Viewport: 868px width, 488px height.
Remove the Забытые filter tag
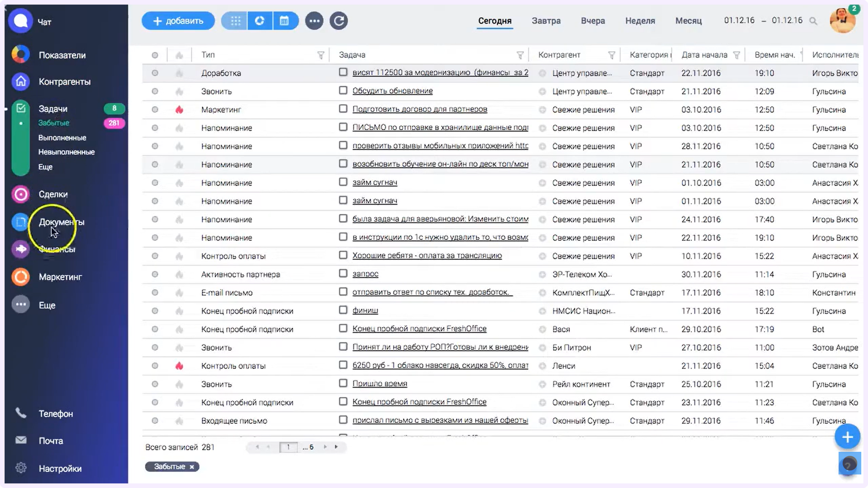pyautogui.click(x=191, y=467)
